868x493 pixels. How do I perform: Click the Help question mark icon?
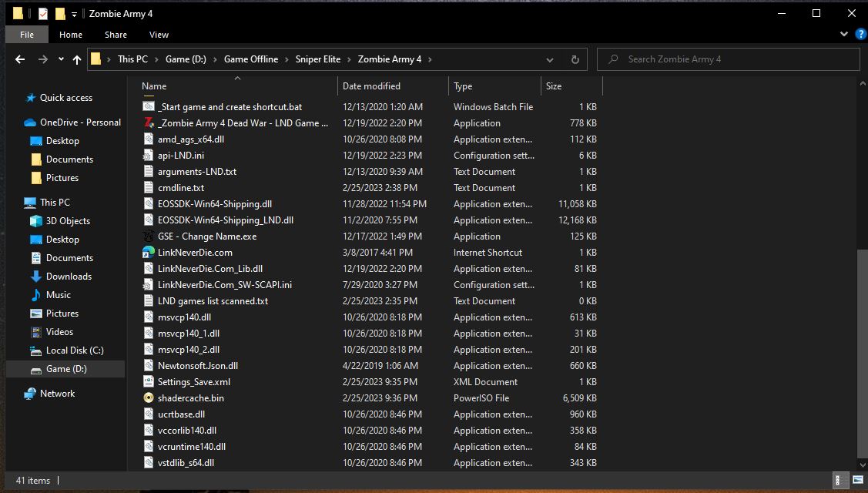coord(860,35)
